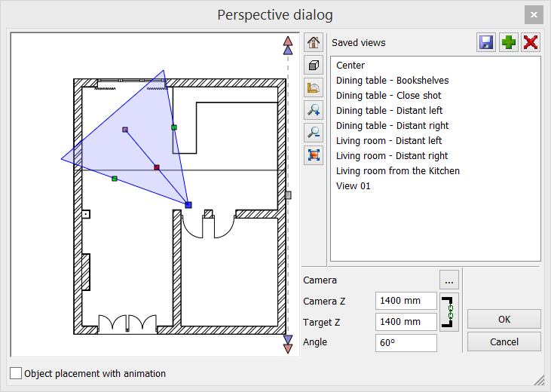Zoom in on the floor plan
This screenshot has width=551, height=392.
point(314,110)
